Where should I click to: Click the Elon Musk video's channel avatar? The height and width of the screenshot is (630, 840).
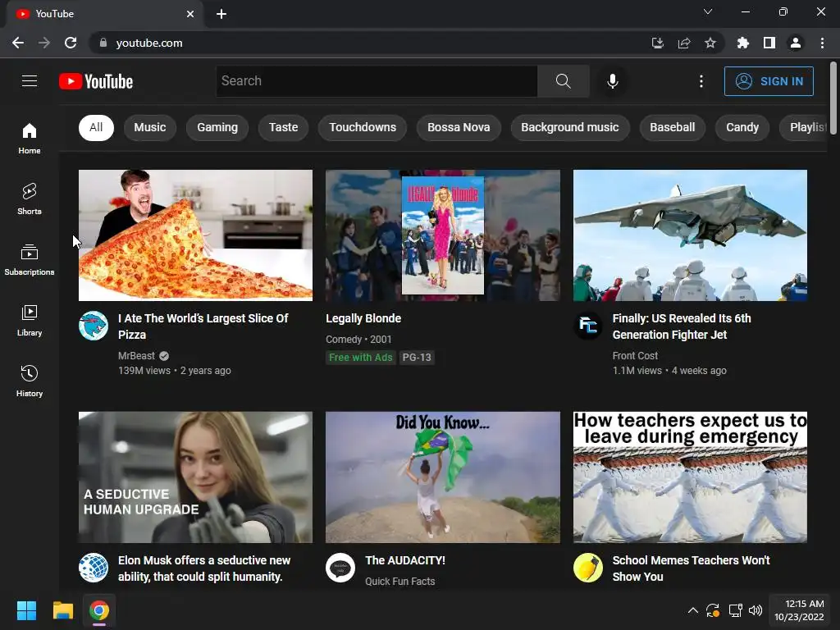[94, 568]
